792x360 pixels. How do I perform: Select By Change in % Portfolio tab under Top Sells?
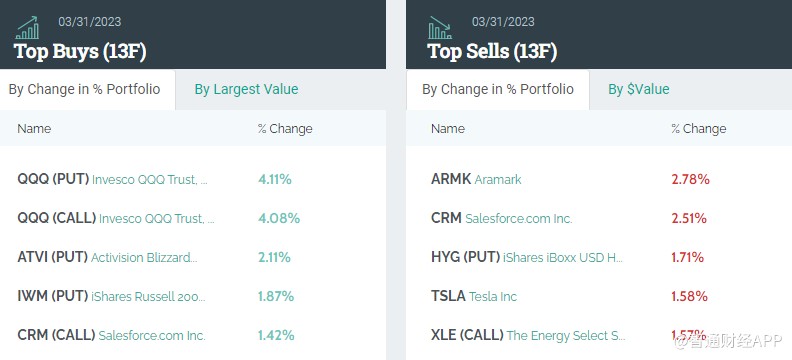[x=498, y=89]
